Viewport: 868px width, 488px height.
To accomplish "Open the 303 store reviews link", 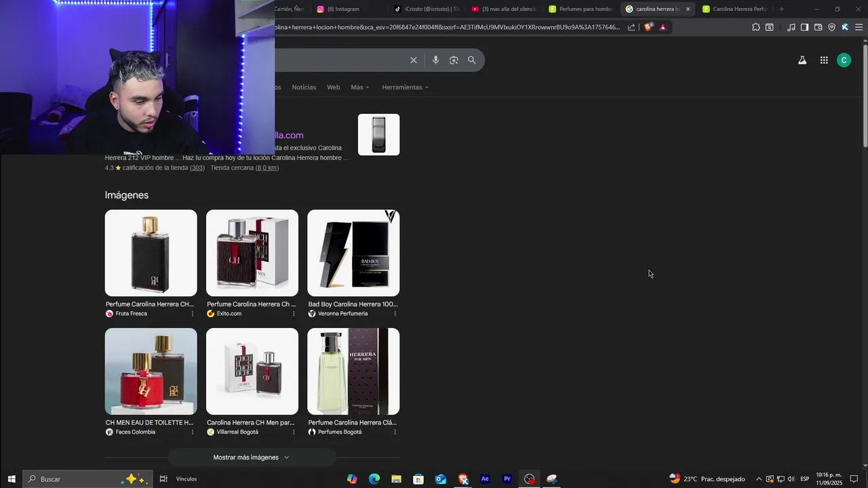I will (x=197, y=168).
